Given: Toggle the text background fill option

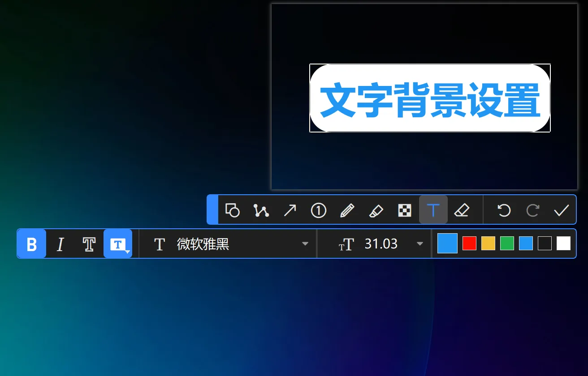Looking at the screenshot, I should pyautogui.click(x=117, y=243).
